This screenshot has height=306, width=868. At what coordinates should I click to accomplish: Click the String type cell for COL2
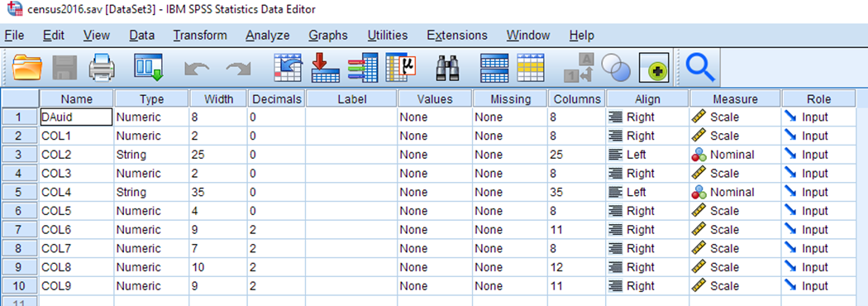coord(151,155)
